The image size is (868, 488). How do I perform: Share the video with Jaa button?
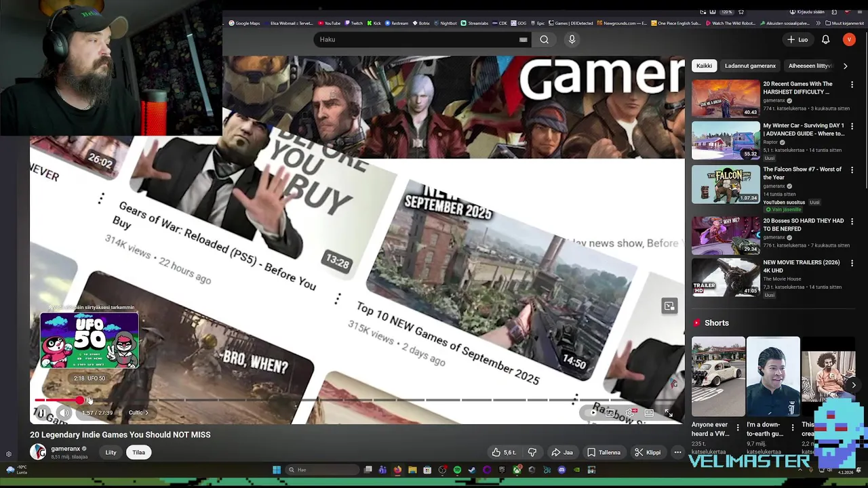(562, 452)
